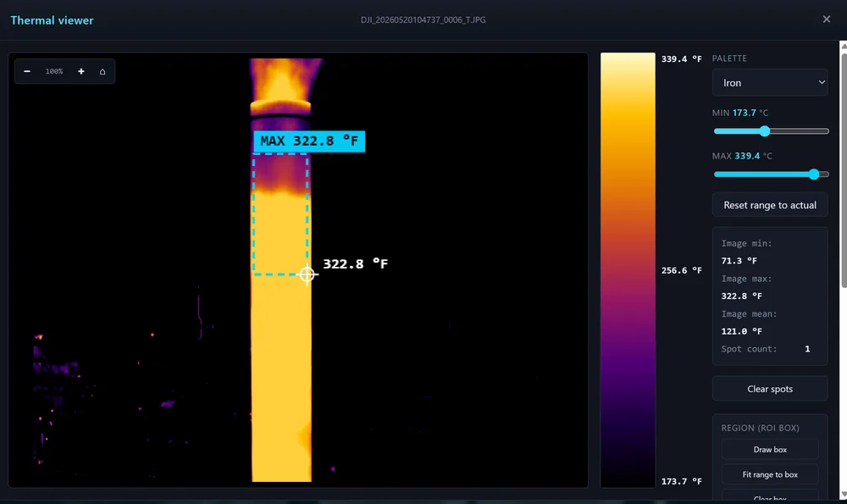847x504 pixels.
Task: Click the Clear spots button
Action: pyautogui.click(x=770, y=389)
